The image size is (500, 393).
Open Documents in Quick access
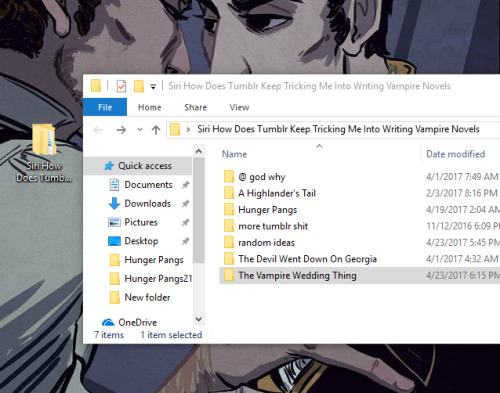click(x=148, y=185)
